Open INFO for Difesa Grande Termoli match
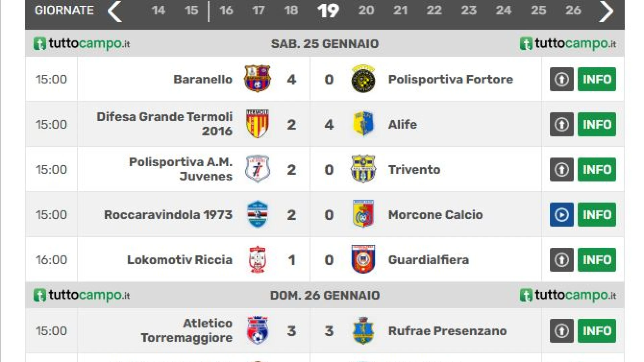This screenshot has height=362, width=644. tap(597, 124)
